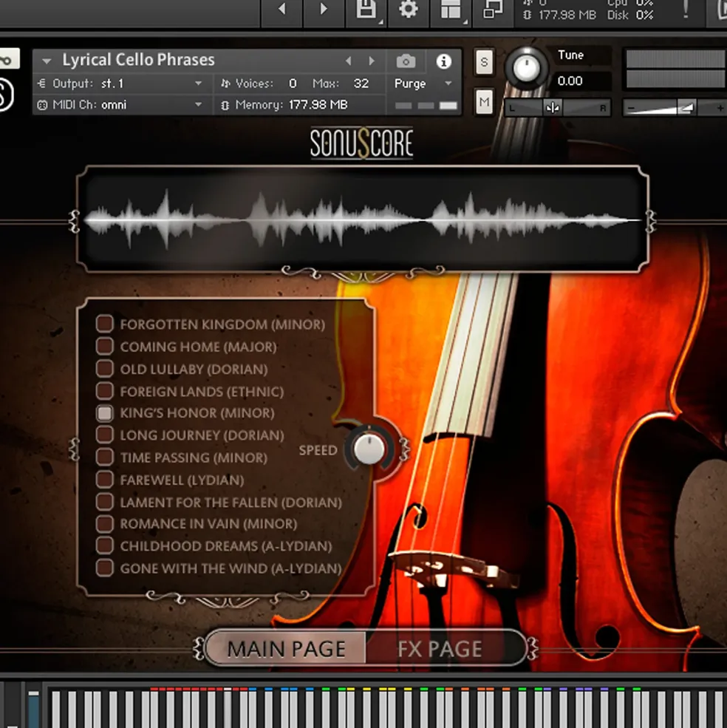The image size is (727, 728).
Task: Select previous instrument arrow beside Lyrical Cello Phrases
Action: [x=348, y=61]
